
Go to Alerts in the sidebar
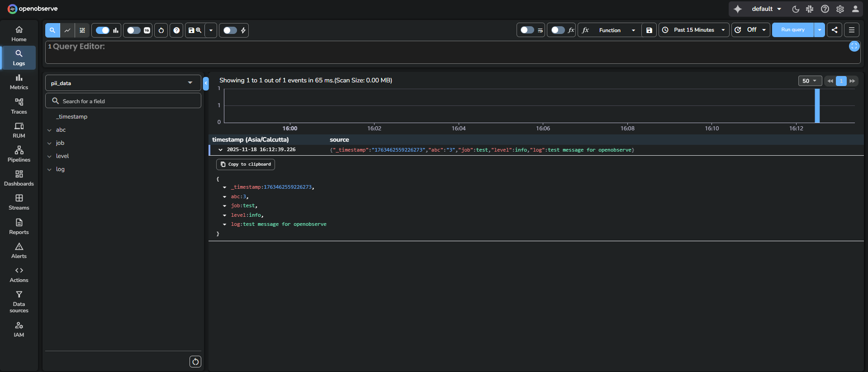pos(19,251)
